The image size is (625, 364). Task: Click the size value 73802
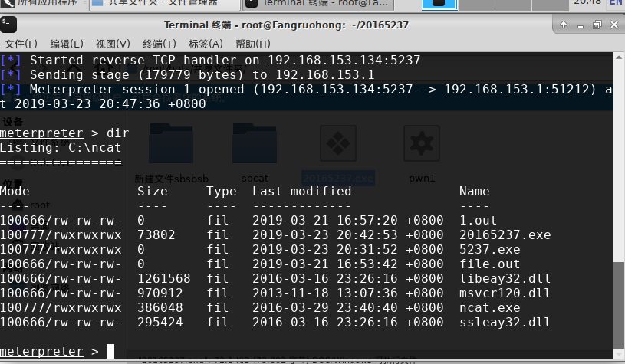156,234
